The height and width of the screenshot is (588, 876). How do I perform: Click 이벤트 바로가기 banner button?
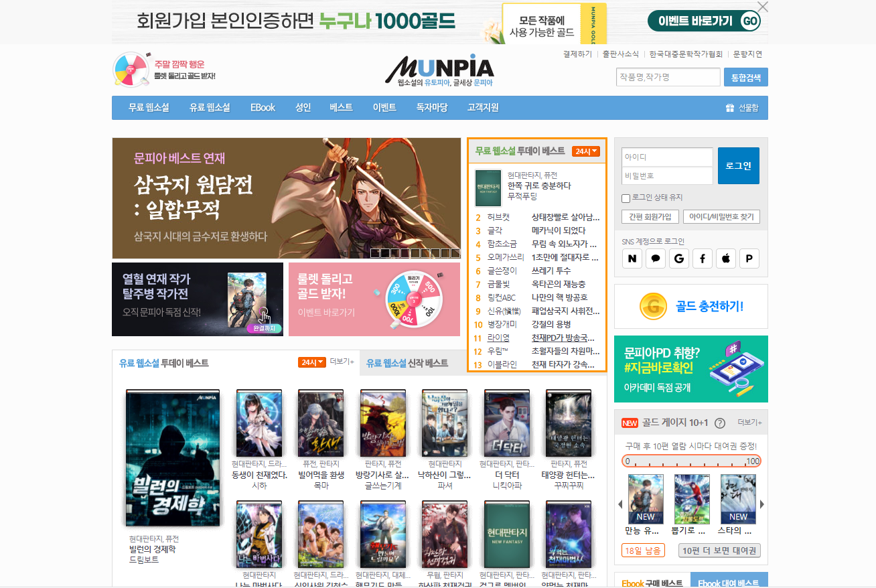click(705, 21)
